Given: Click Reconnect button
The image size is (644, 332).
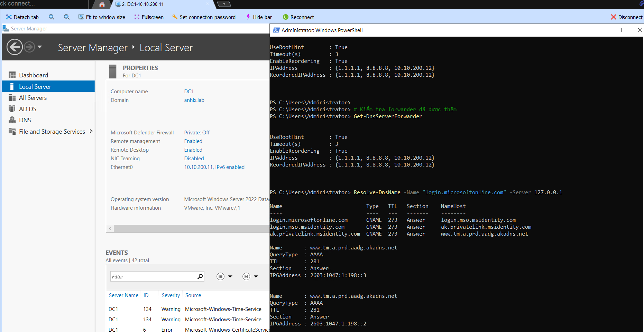Looking at the screenshot, I should click(298, 17).
